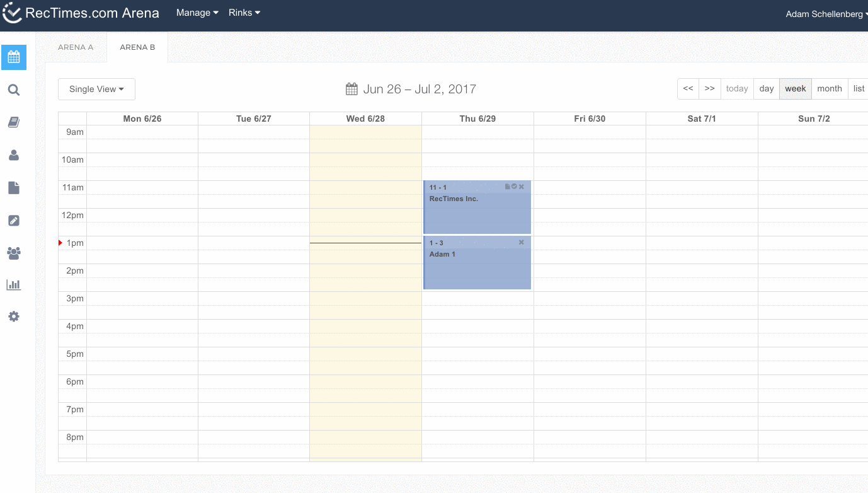Open the Rinks dropdown menu
This screenshot has height=493, width=868.
[x=244, y=13]
